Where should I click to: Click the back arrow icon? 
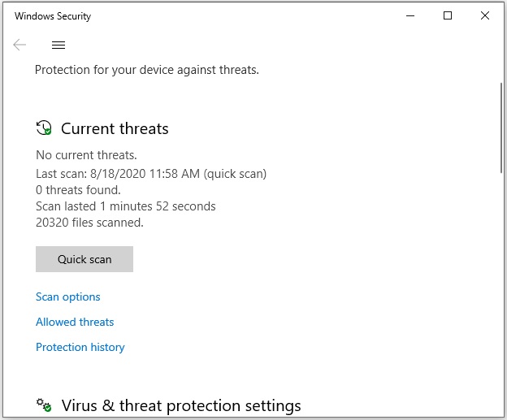pyautogui.click(x=19, y=45)
